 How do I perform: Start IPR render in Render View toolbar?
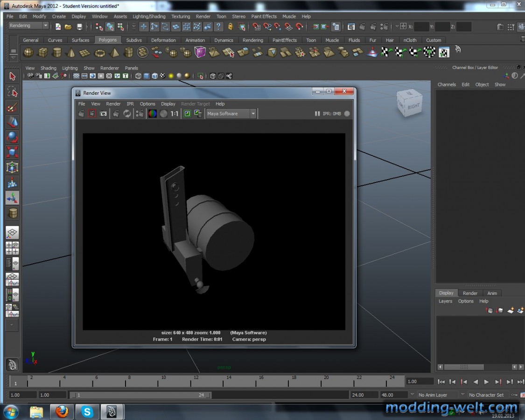tap(116, 113)
